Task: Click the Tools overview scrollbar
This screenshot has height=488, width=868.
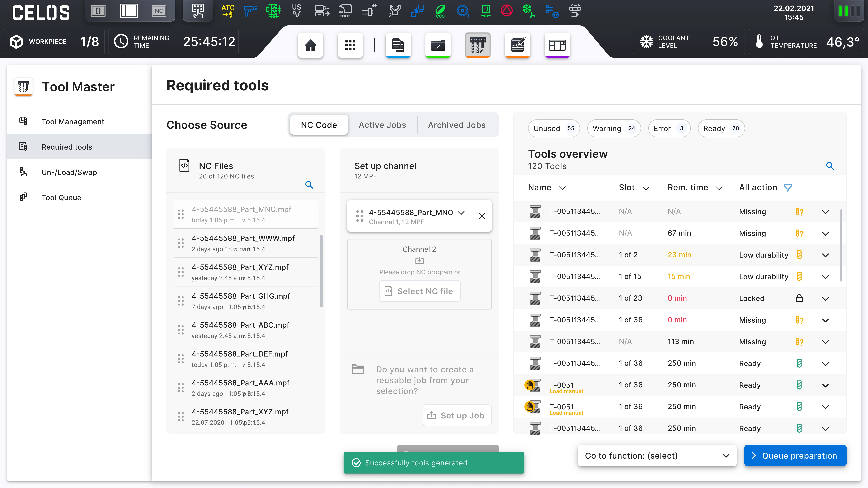Action: coord(841,245)
